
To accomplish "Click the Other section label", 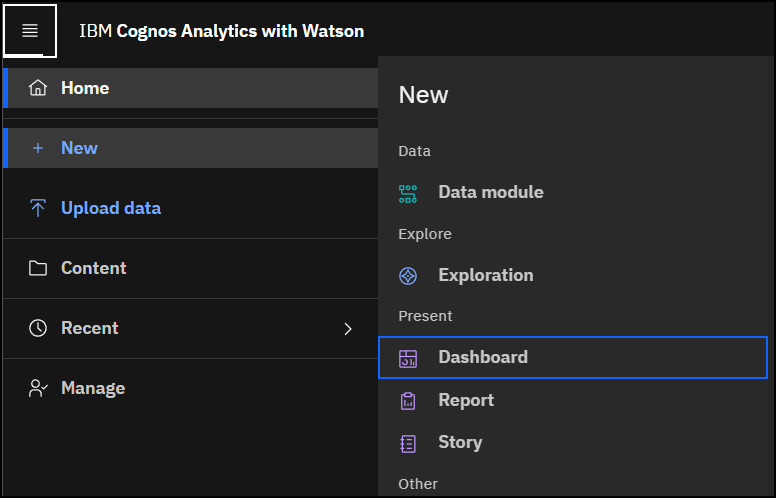I will coord(418,484).
